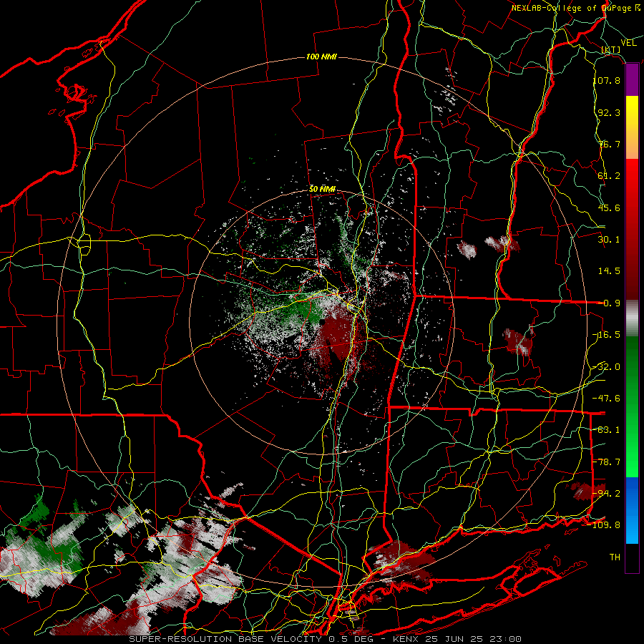This screenshot has height=644, width=644.
Task: Pick the blue segment of color bar
Action: [632, 510]
